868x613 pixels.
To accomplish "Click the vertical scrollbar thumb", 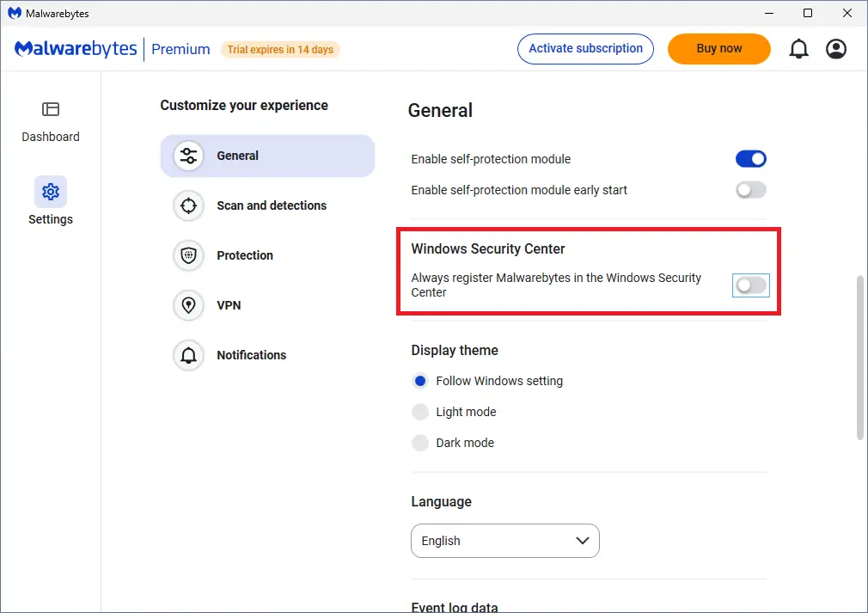I will (x=860, y=357).
